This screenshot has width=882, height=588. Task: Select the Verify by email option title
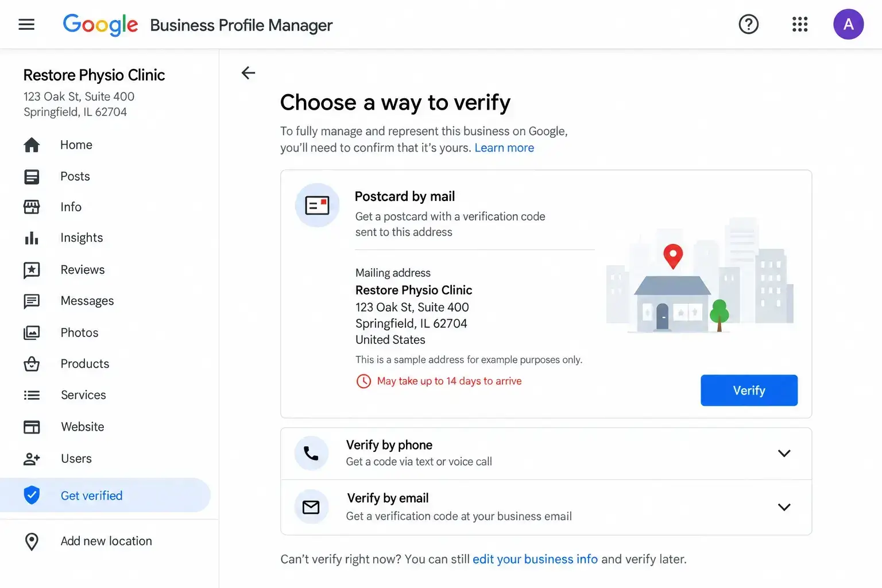click(x=388, y=498)
